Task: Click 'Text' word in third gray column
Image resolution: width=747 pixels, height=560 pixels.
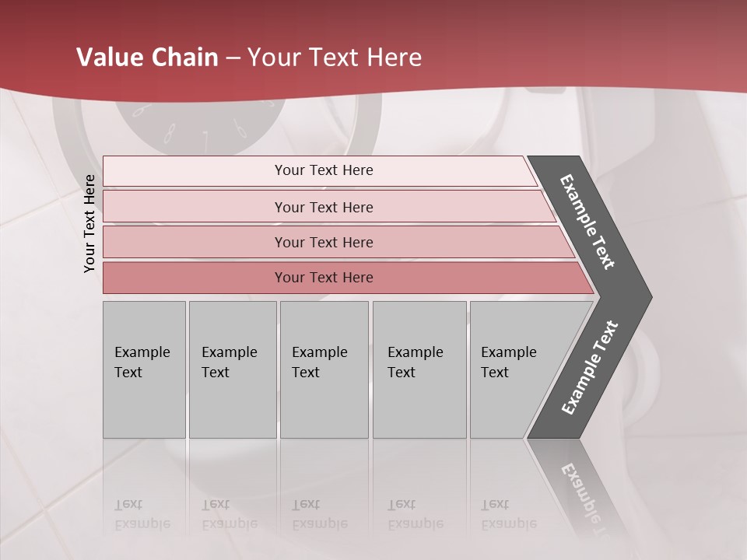Action: click(x=306, y=372)
